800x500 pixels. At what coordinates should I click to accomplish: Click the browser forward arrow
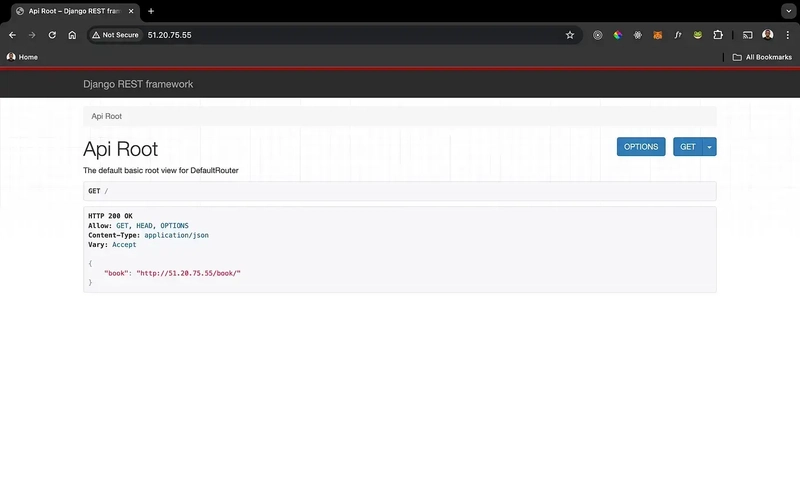(32, 35)
